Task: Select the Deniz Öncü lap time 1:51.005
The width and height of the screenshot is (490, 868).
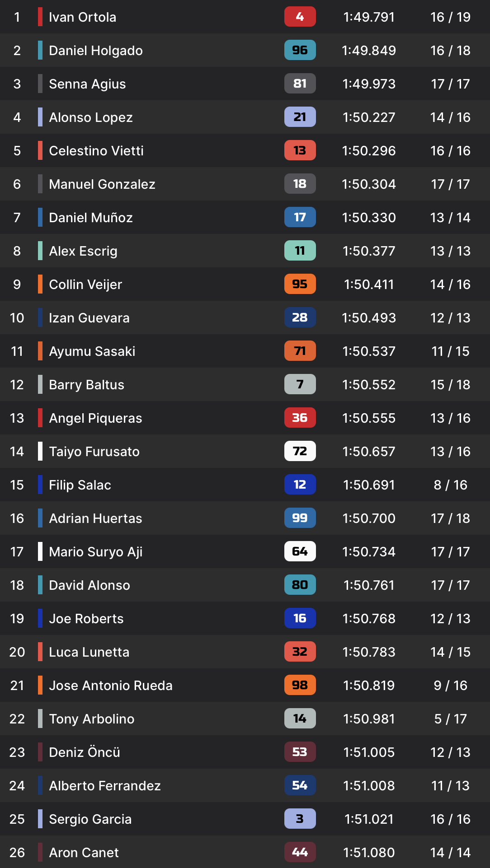Action: [369, 752]
